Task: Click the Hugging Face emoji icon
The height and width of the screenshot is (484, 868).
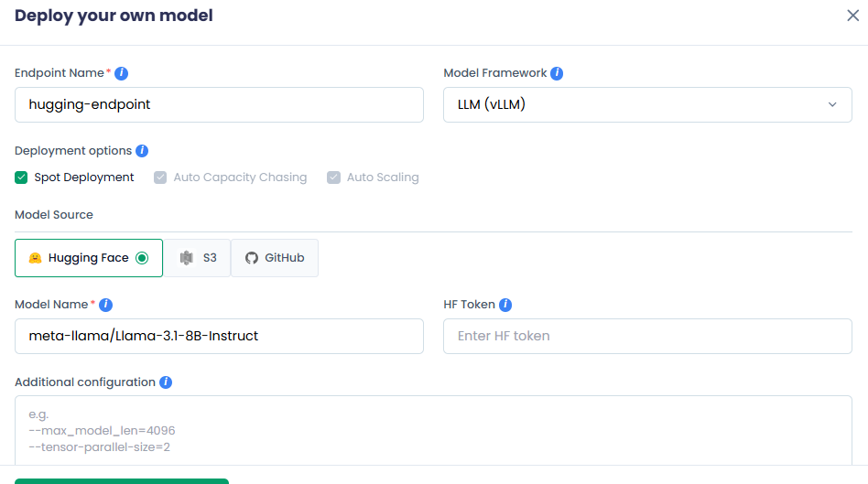Action: 35,258
